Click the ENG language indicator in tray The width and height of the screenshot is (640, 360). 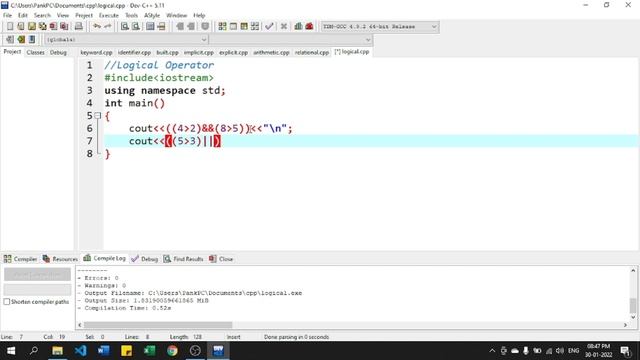coord(573,351)
